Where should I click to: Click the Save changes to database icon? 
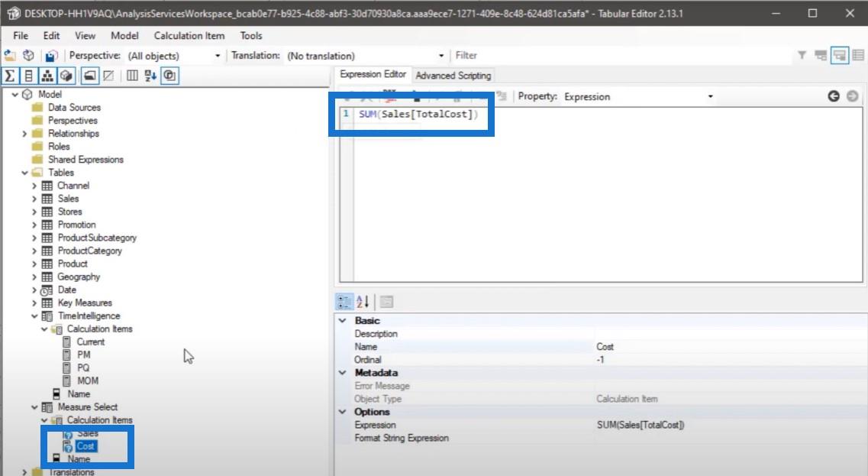pos(51,56)
